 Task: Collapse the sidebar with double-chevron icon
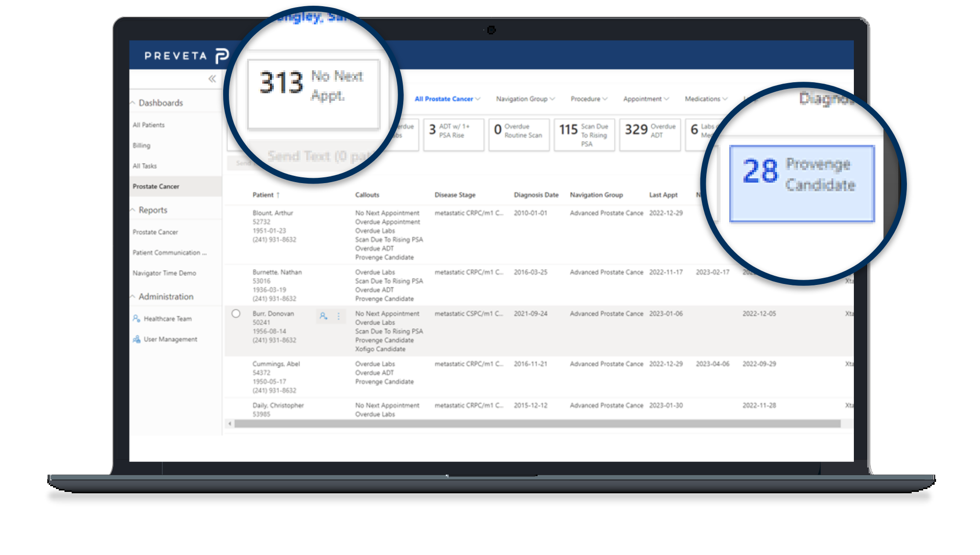tap(212, 79)
